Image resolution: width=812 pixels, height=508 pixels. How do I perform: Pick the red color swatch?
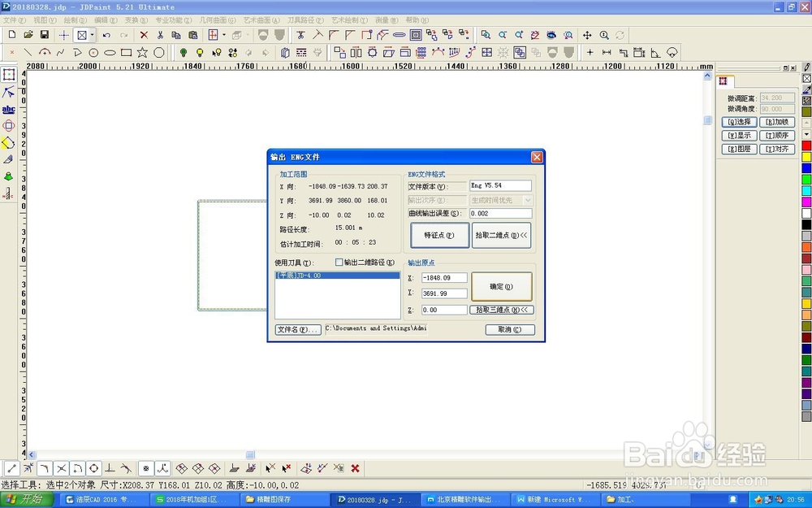click(x=806, y=145)
